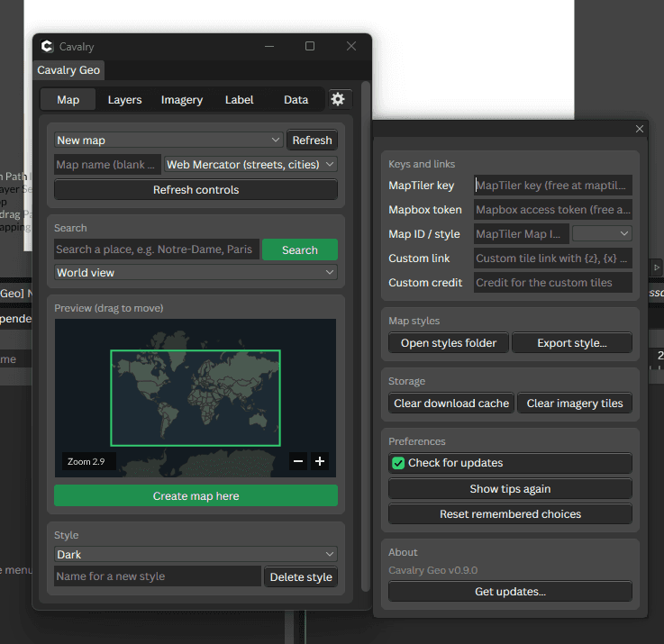Click the Export style... button
664x644 pixels.
point(572,343)
